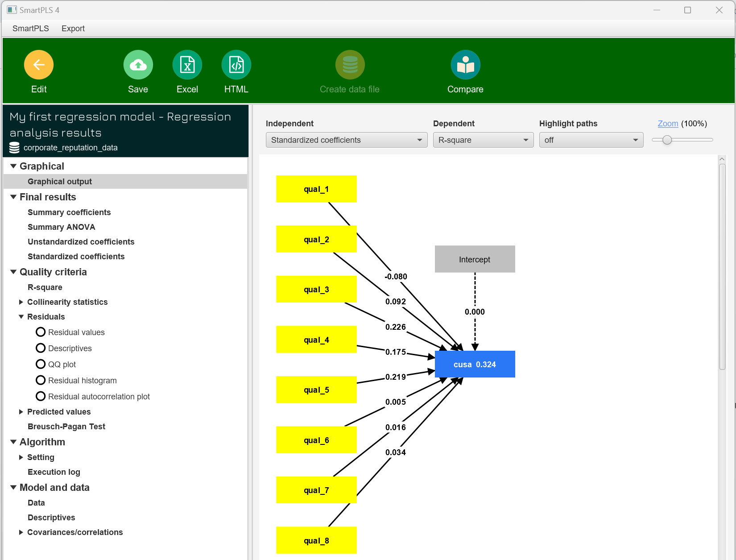The width and height of the screenshot is (736, 560).
Task: Open the Summary ANOVA results
Action: click(61, 227)
